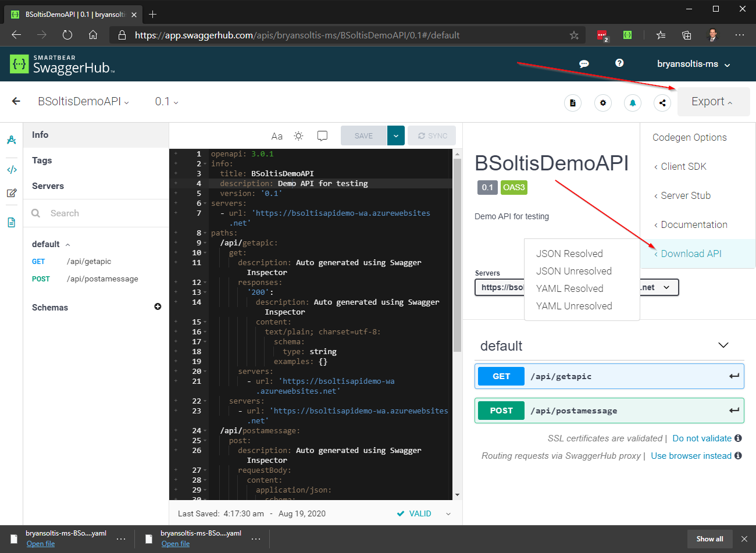
Task: Open the API document icon button
Action: click(573, 103)
